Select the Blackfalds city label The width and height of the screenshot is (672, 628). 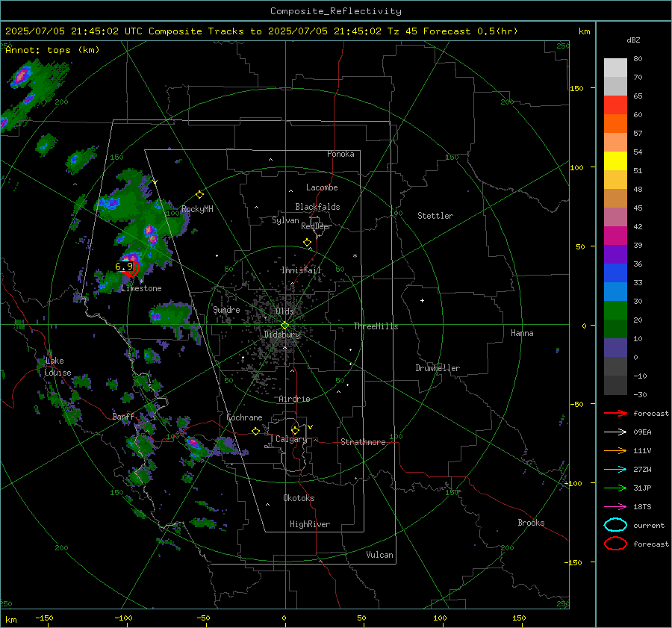pos(317,207)
